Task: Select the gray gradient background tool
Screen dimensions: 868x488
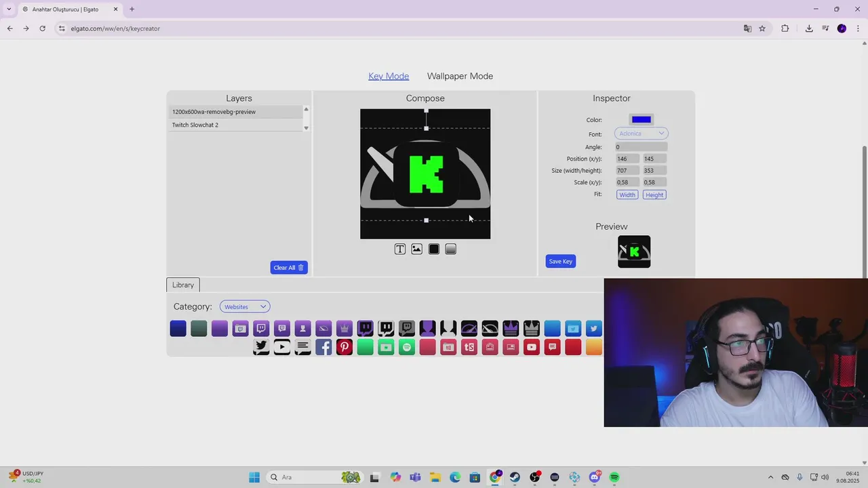Action: [451, 249]
